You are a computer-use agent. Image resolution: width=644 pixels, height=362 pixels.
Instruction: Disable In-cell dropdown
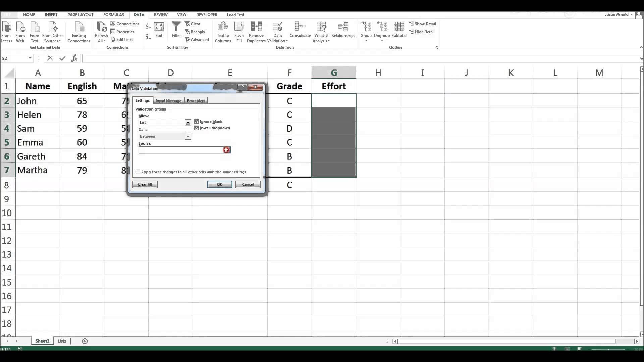196,128
